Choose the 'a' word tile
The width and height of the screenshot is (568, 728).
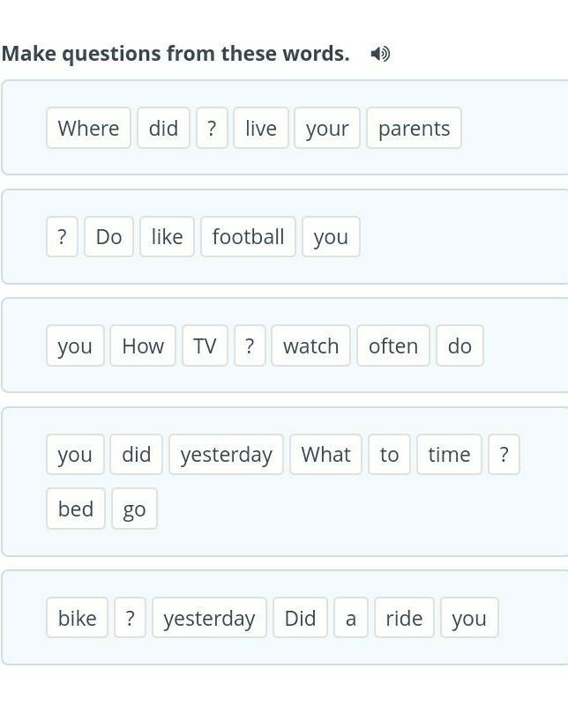[x=351, y=619]
